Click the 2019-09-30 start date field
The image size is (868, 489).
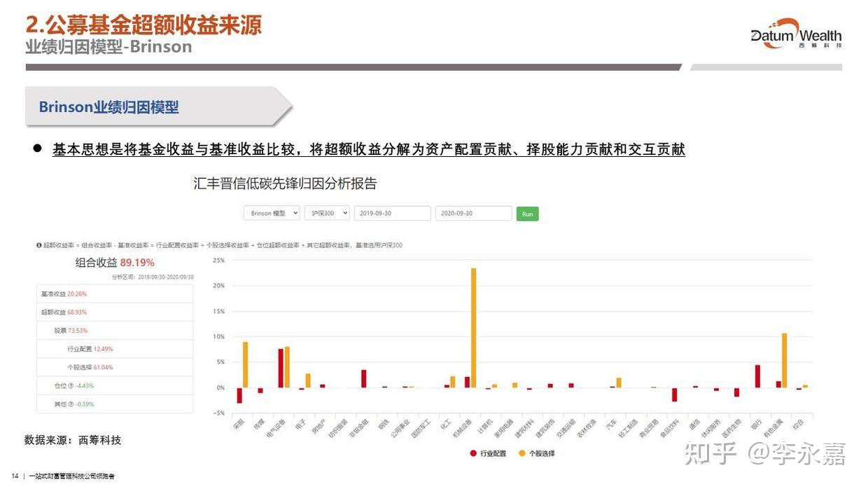click(392, 213)
